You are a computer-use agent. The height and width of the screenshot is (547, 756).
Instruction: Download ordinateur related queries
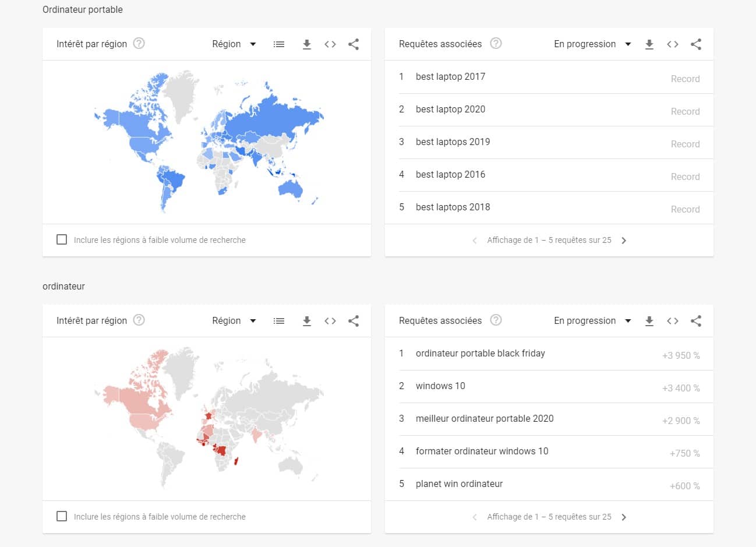pyautogui.click(x=649, y=321)
